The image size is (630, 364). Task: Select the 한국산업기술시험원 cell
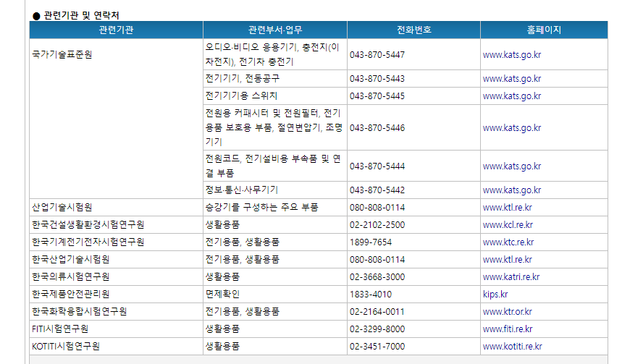pos(116,260)
